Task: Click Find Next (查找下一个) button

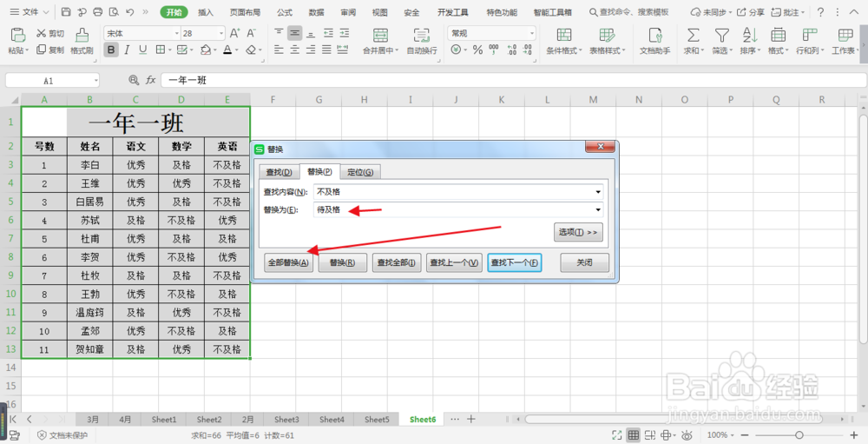Action: click(514, 262)
